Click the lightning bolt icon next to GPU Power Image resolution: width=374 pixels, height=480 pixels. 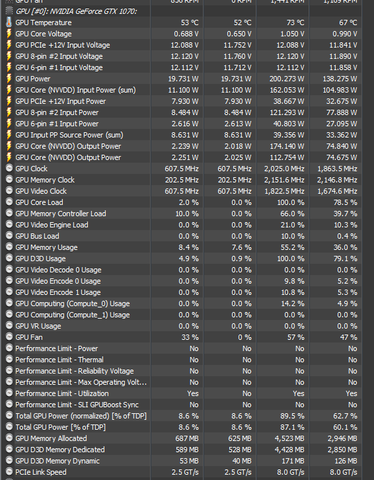pyautogui.click(x=9, y=79)
